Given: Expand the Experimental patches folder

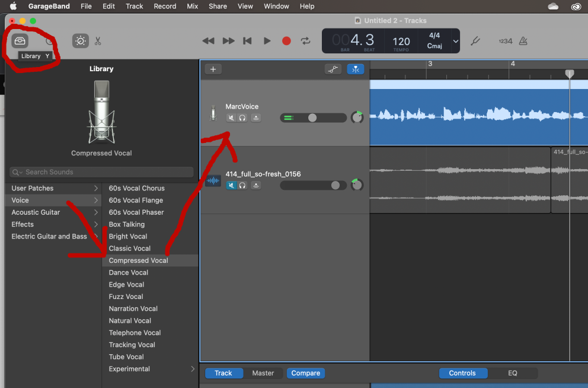Looking at the screenshot, I should pos(150,369).
